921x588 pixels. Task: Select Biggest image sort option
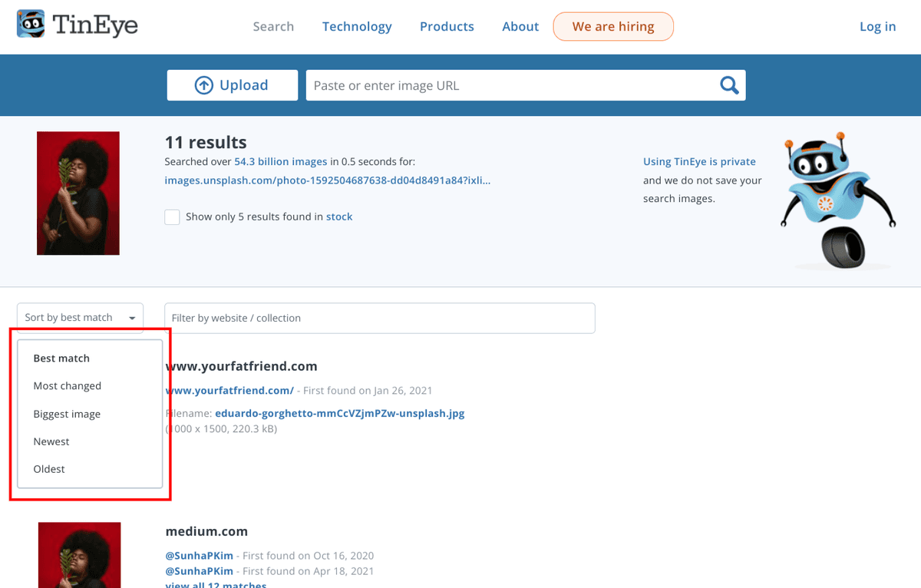coord(67,414)
